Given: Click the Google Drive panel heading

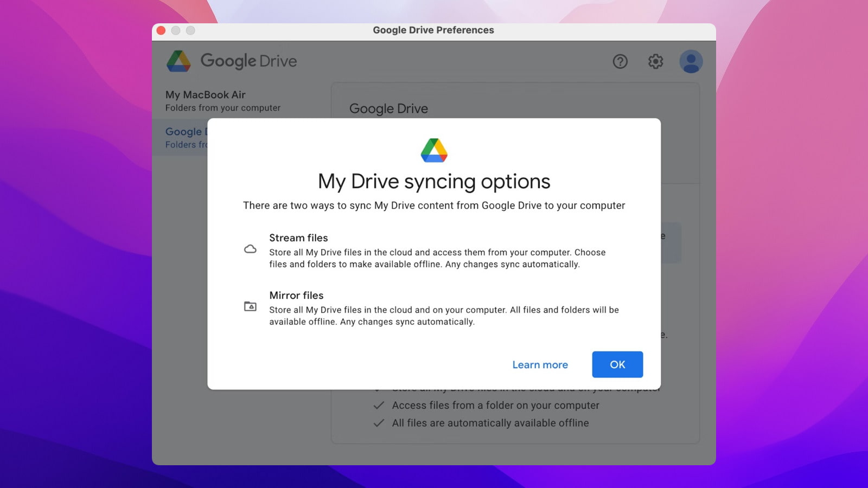Looking at the screenshot, I should coord(388,108).
